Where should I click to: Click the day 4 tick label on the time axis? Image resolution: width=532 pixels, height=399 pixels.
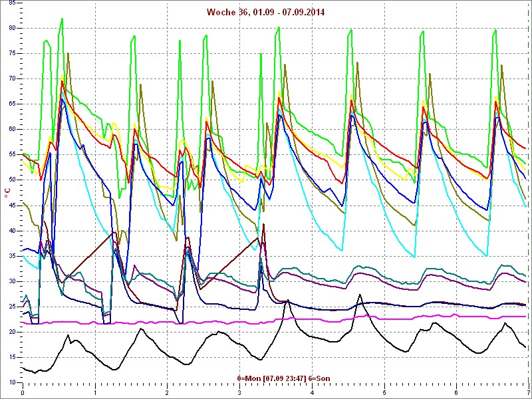[312, 393]
